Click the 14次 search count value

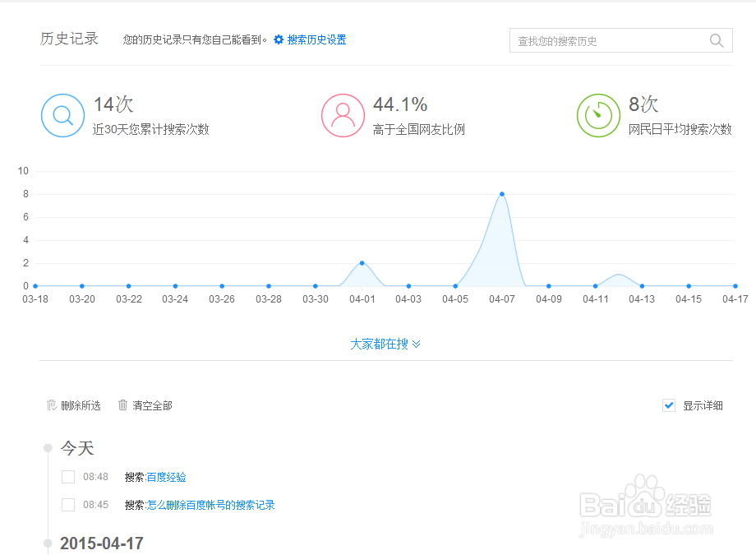click(113, 104)
